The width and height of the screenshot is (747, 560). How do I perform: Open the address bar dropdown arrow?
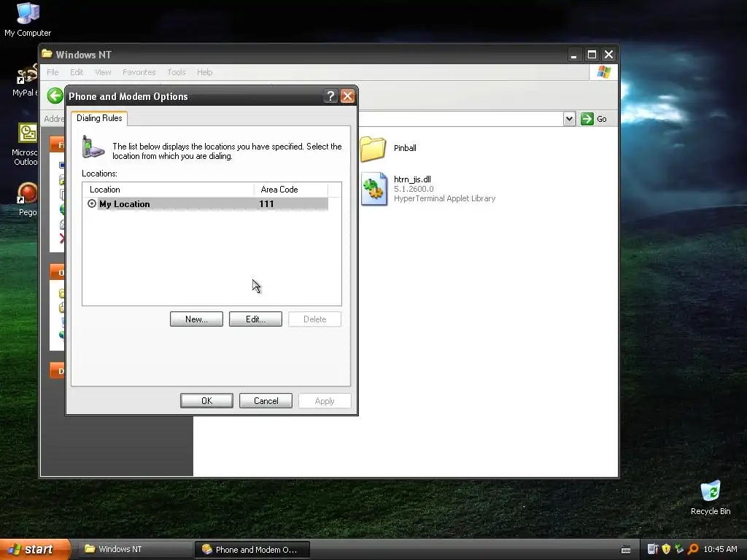click(569, 119)
